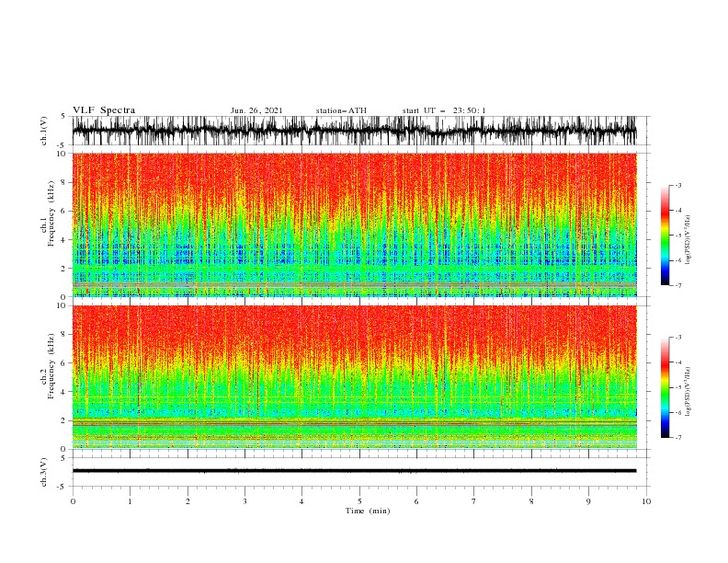Click the ch.2 "Frequency (kHz)" axis label
This screenshot has width=728, height=563.
[x=51, y=365]
